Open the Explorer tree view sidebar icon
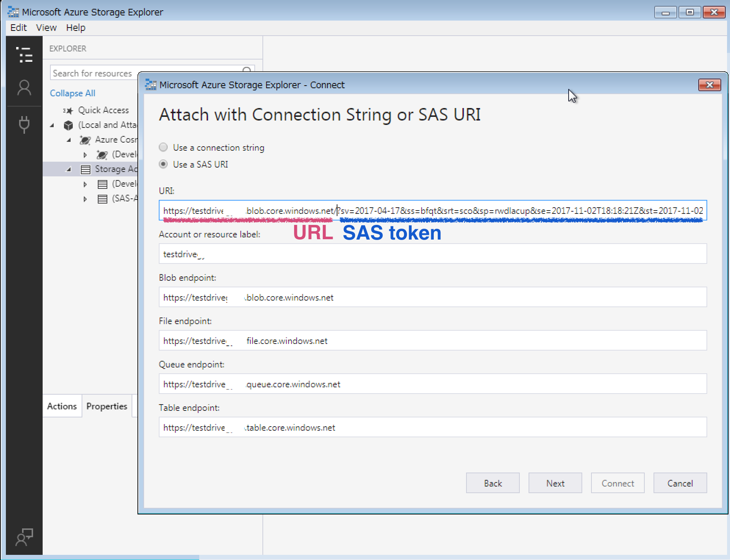This screenshot has height=560, width=730. pyautogui.click(x=24, y=54)
